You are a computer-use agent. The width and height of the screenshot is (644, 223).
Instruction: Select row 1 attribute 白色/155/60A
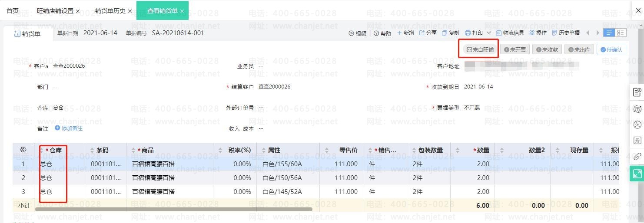click(x=282, y=164)
